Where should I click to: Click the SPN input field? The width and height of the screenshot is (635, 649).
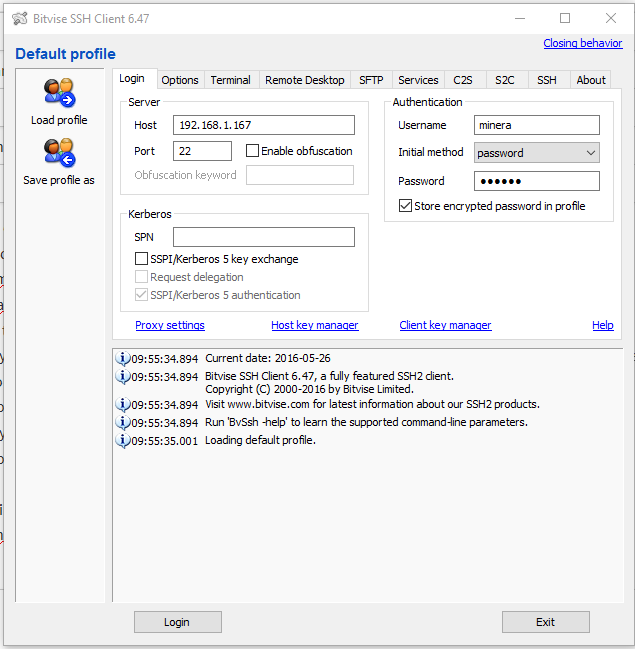coord(264,237)
